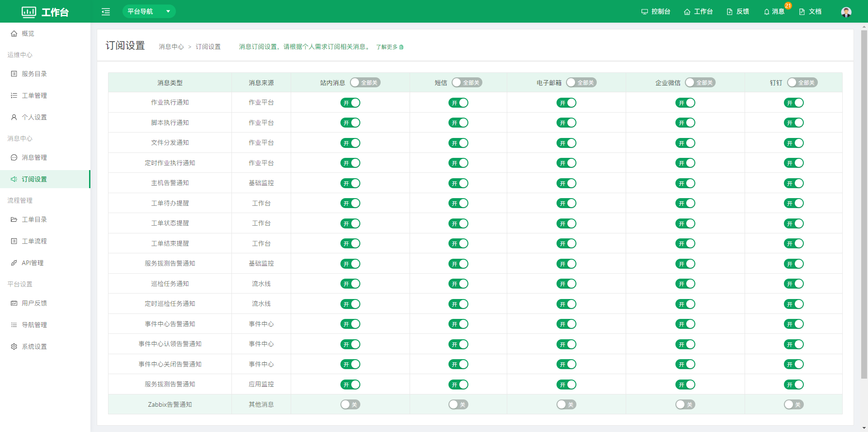Screen dimensions: 868x432
Task: Click the user avatar
Action: [x=846, y=12]
